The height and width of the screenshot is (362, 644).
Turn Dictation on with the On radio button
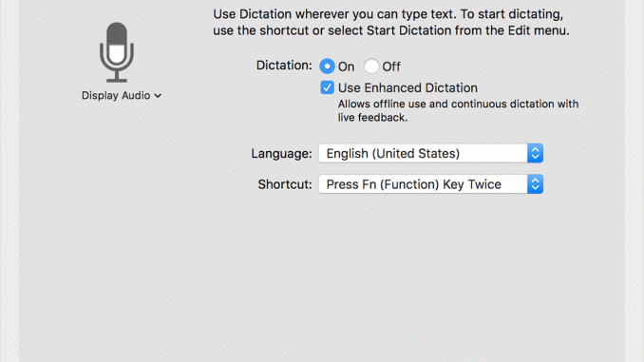327,67
